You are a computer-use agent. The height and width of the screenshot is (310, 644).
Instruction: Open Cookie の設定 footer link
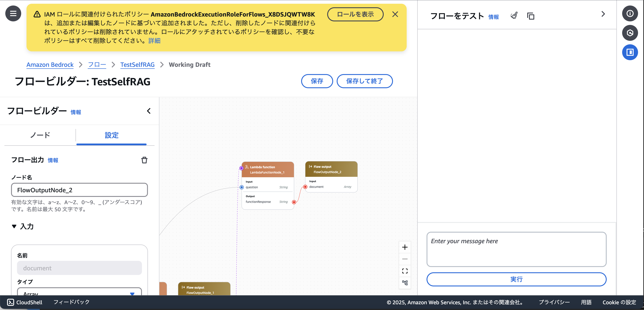pos(619,302)
